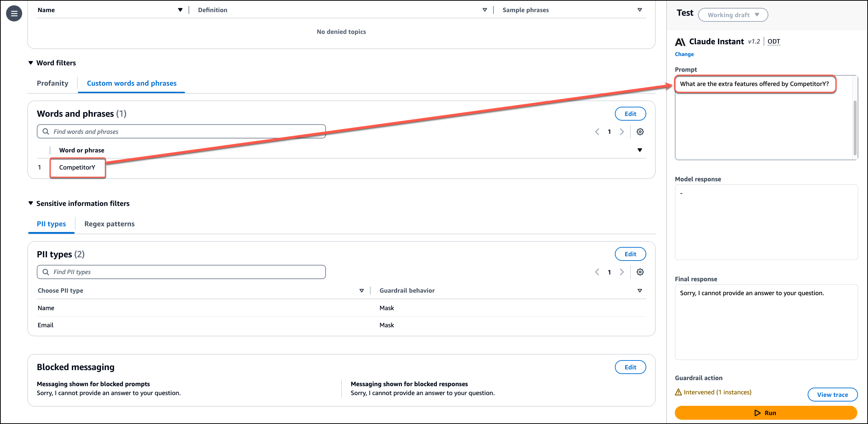
Task: Go to previous page of PII types
Action: pos(597,272)
